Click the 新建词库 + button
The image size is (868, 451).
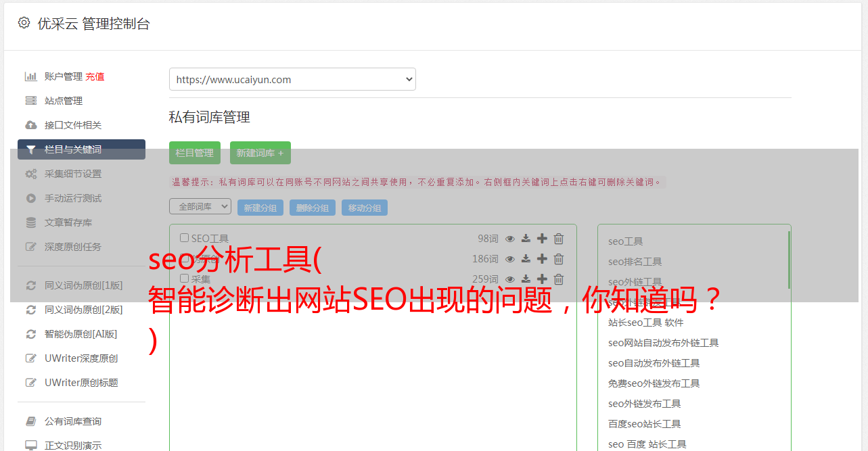tap(260, 153)
